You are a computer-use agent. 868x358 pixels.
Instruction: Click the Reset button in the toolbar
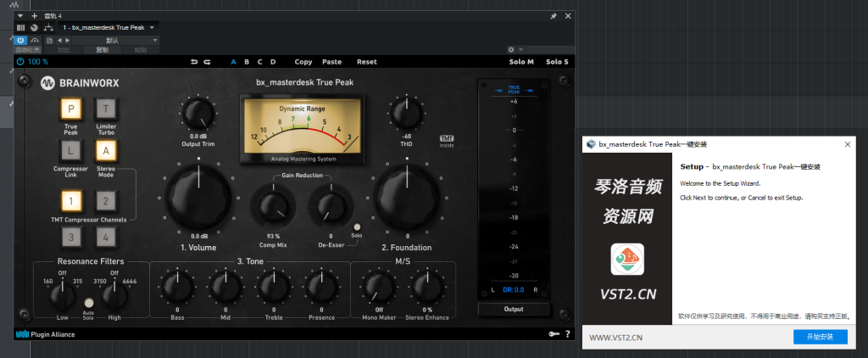point(366,62)
